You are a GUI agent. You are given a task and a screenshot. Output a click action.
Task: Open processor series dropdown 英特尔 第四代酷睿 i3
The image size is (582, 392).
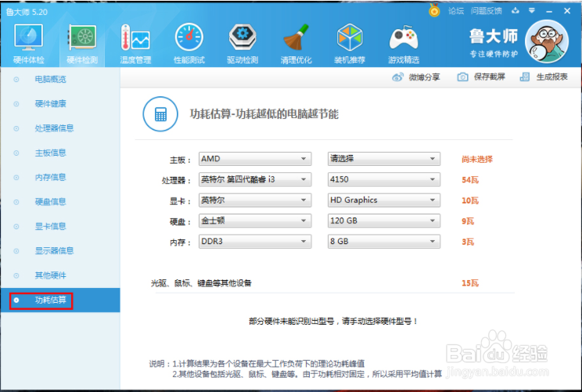pyautogui.click(x=255, y=180)
